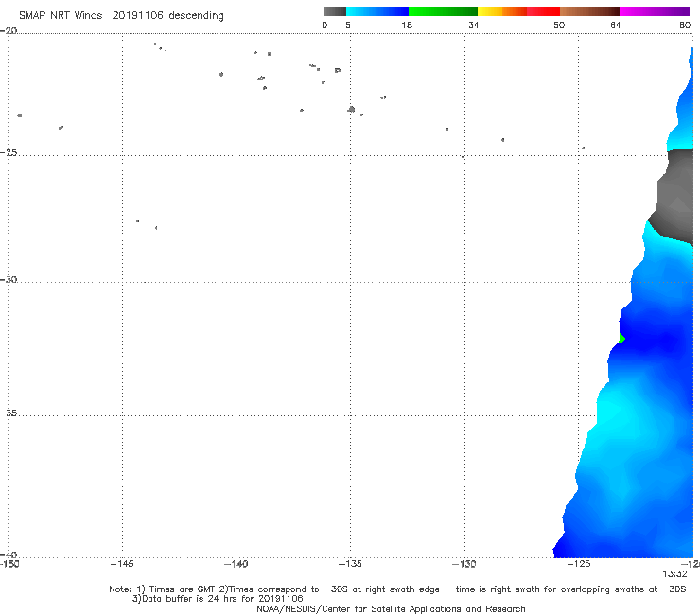The height and width of the screenshot is (615, 700).
Task: Click the latitude label '-25'
Action: tap(9, 152)
